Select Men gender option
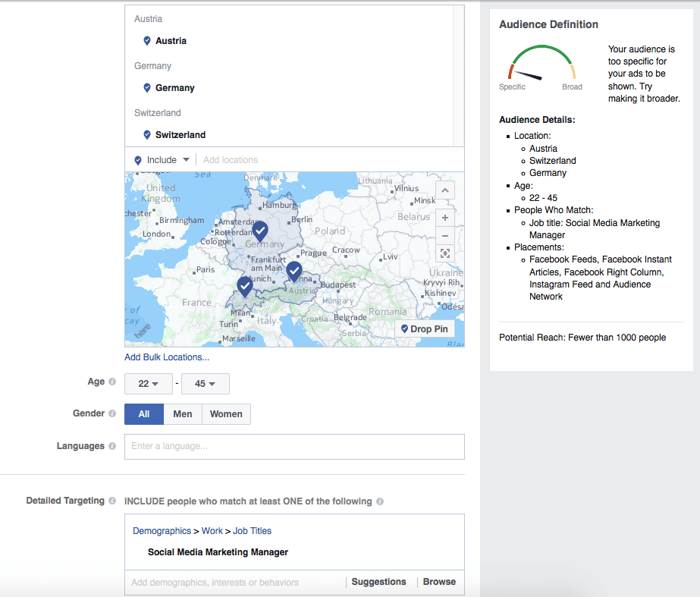Image resolution: width=700 pixels, height=597 pixels. pyautogui.click(x=183, y=414)
